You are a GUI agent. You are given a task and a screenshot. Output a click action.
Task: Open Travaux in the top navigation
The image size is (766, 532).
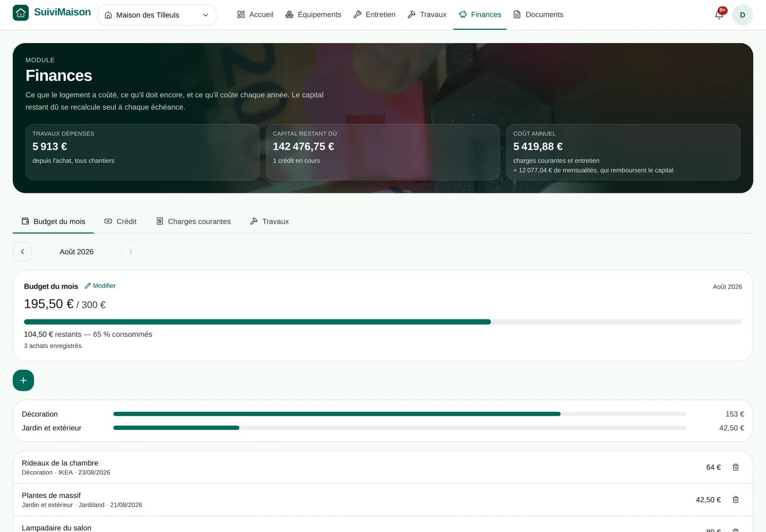427,14
